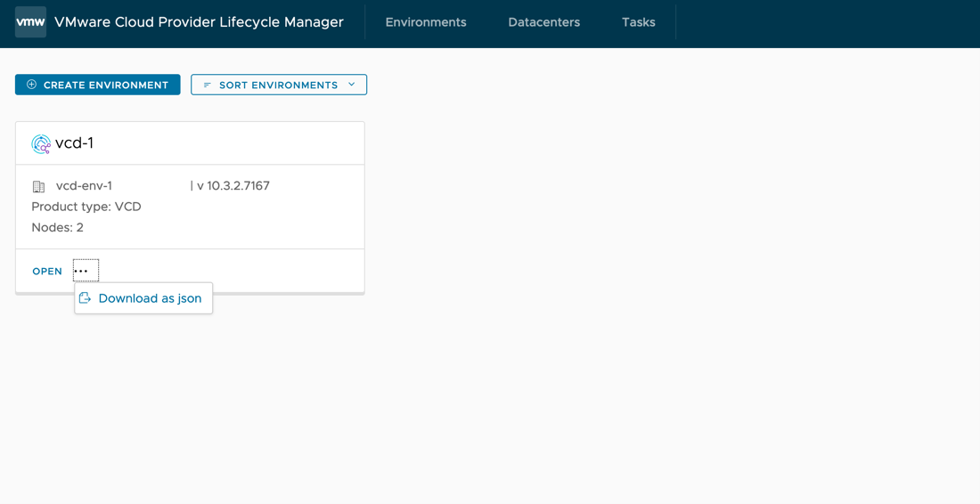Viewport: 980px width, 504px height.
Task: Click the sort lines icon beside Sort Environments
Action: (x=208, y=85)
